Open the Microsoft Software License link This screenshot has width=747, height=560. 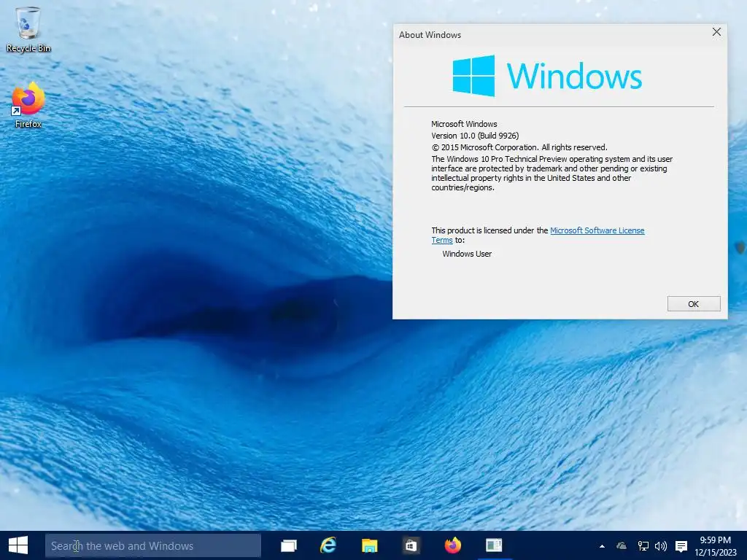(x=597, y=230)
